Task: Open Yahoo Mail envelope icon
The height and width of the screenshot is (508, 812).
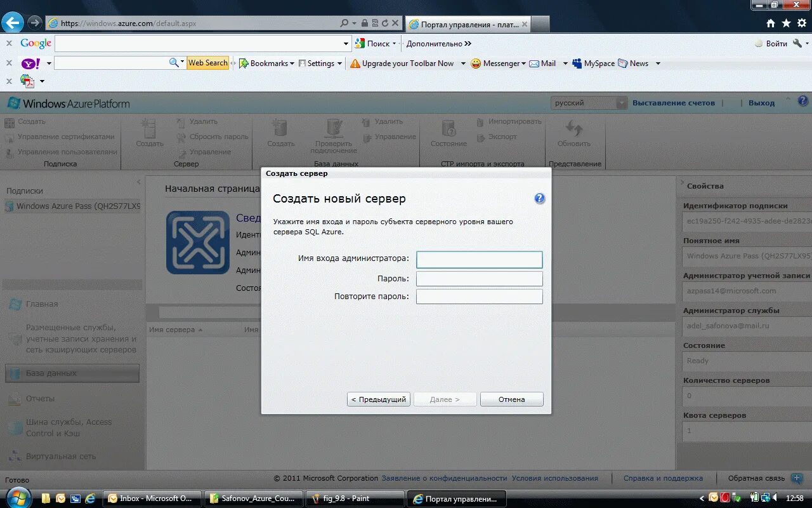Action: click(x=534, y=63)
